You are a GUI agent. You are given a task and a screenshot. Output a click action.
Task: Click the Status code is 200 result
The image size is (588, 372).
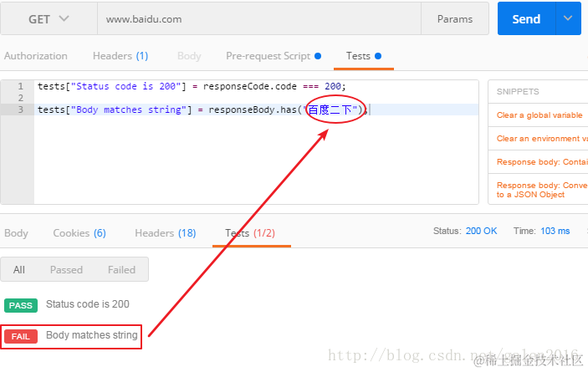point(87,304)
